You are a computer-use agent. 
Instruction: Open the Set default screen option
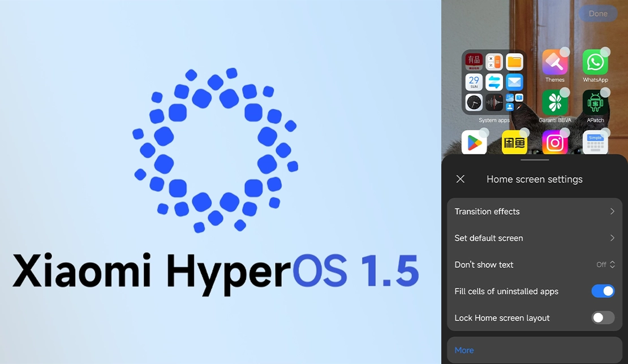point(534,238)
